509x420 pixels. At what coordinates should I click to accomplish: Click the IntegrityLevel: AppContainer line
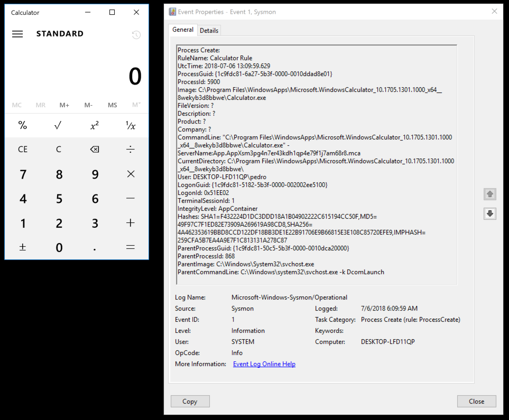pos(217,209)
